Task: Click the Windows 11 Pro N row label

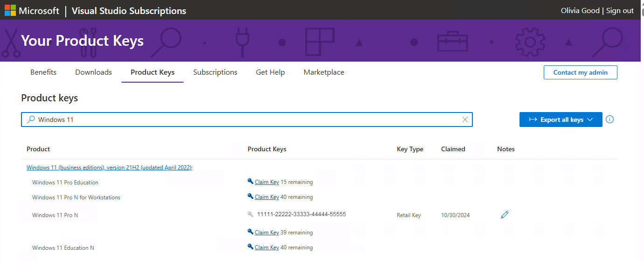Action: pyautogui.click(x=55, y=215)
